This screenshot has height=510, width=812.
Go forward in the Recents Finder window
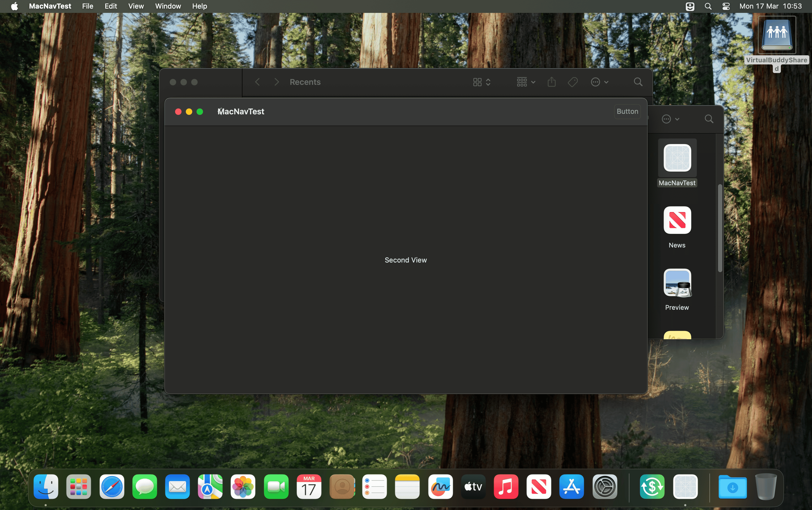click(x=277, y=82)
